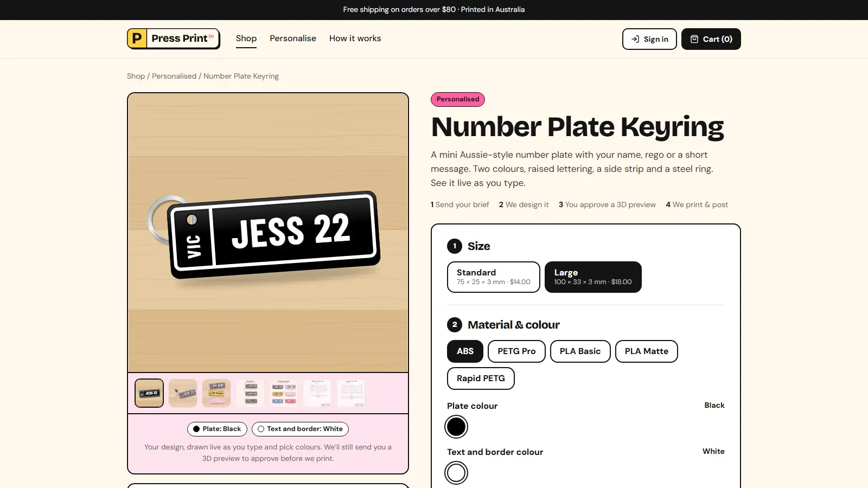
Task: Select the Large 100 × 33 size option
Action: point(593,277)
